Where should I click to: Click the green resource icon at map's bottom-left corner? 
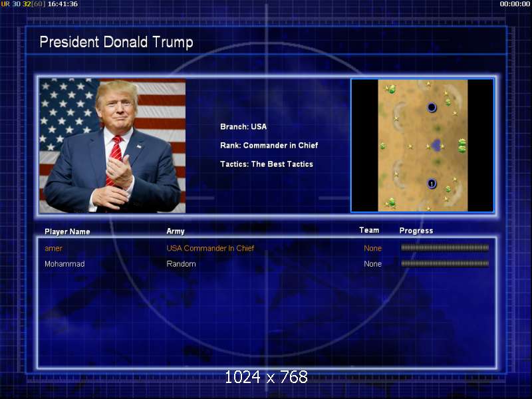[392, 203]
